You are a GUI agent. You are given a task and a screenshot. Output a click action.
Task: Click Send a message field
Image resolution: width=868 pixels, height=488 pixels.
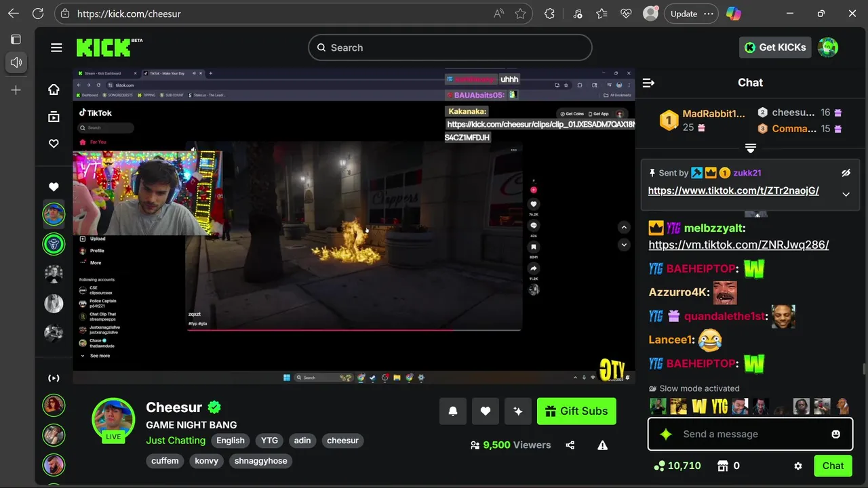(750, 434)
